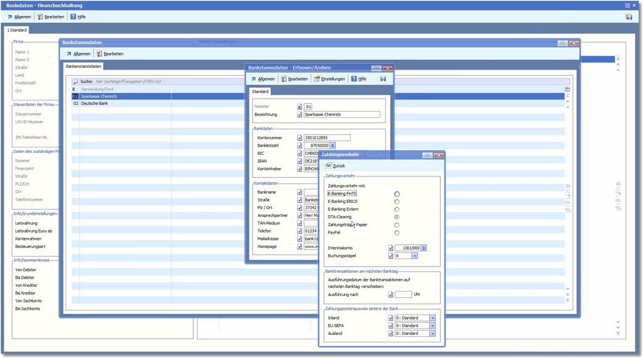
Task: Select the Deutsche Bank row in the list
Action: click(x=96, y=104)
